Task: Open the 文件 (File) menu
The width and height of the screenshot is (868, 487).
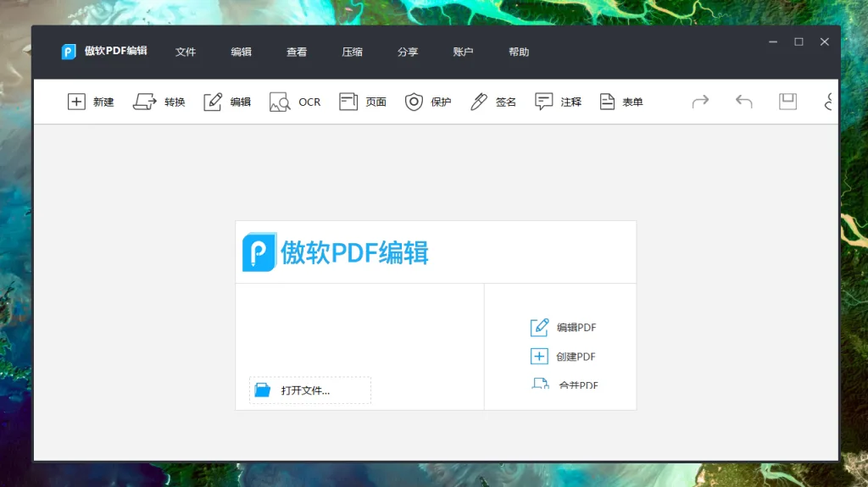Action: (x=186, y=52)
